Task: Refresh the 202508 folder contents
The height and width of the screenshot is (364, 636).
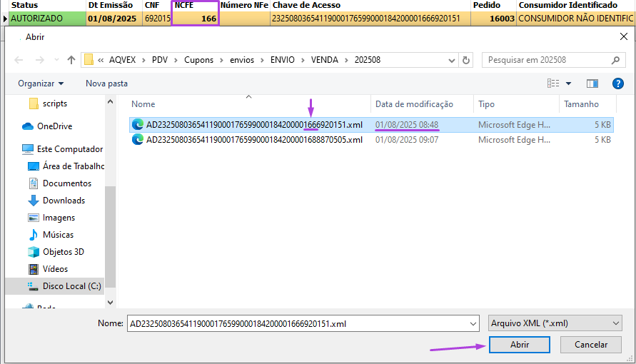Action: pos(465,60)
